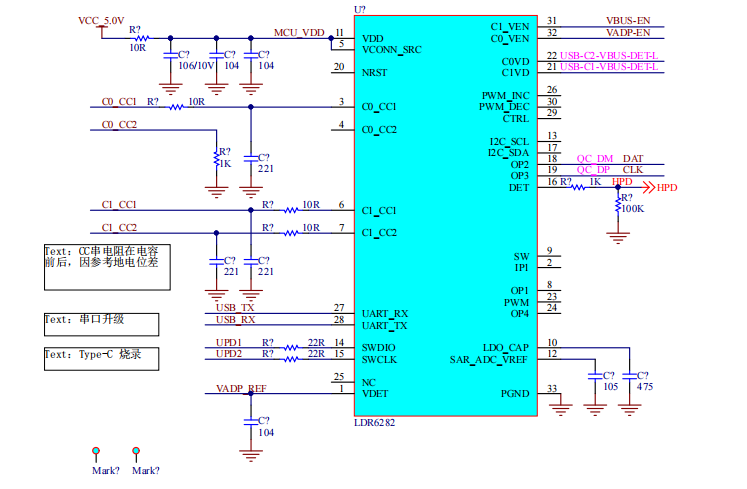Select the C1_VEN pin name
Image resolution: width=747 pixels, height=489 pixels.
click(x=510, y=27)
